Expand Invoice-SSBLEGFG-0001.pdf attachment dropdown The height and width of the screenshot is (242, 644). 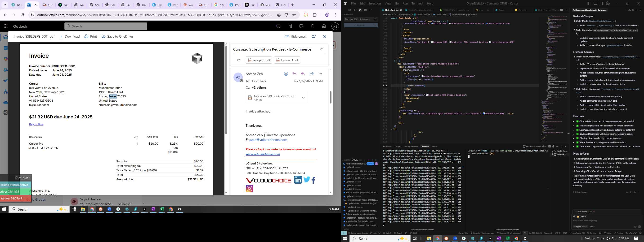click(x=303, y=98)
